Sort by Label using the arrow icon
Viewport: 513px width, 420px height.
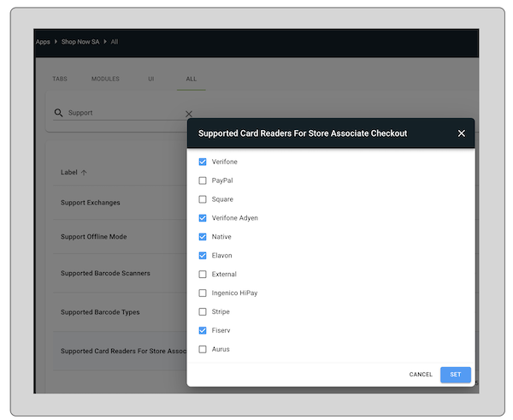coord(84,173)
